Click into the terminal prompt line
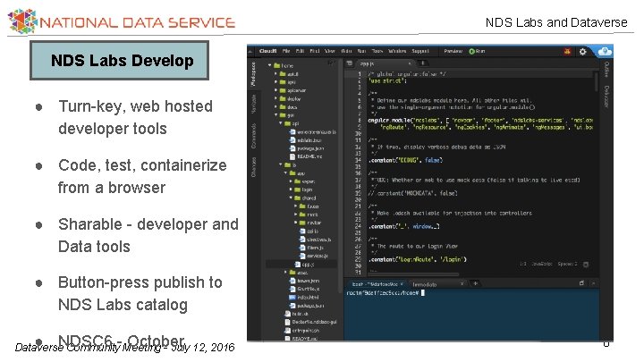Screen dimensions: 644x362 386,293
